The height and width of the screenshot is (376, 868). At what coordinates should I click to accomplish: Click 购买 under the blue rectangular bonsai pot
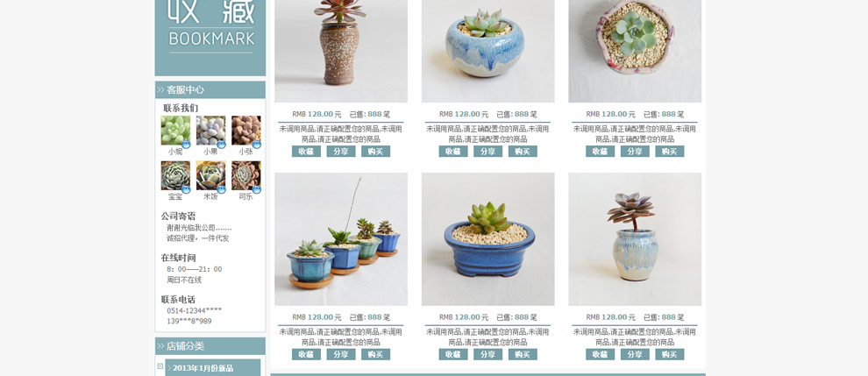(x=523, y=354)
